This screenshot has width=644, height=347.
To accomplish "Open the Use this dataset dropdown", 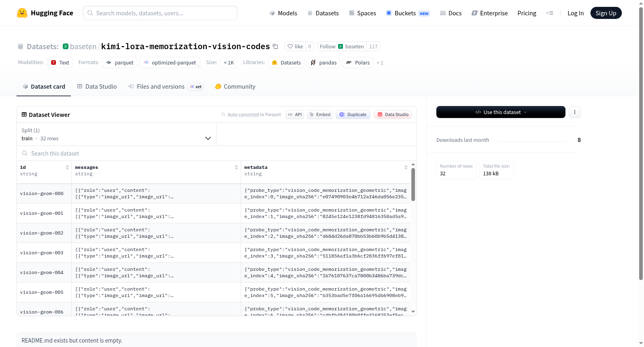I will coord(501,112).
